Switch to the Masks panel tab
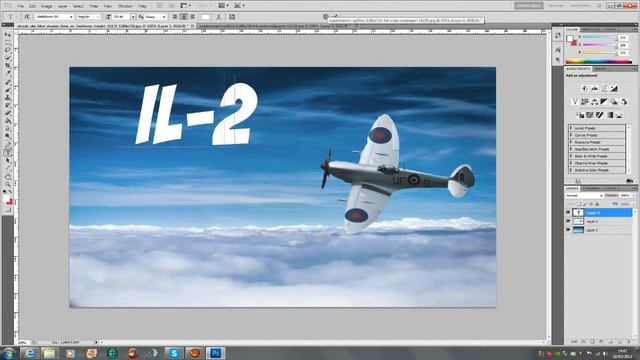 pyautogui.click(x=600, y=69)
